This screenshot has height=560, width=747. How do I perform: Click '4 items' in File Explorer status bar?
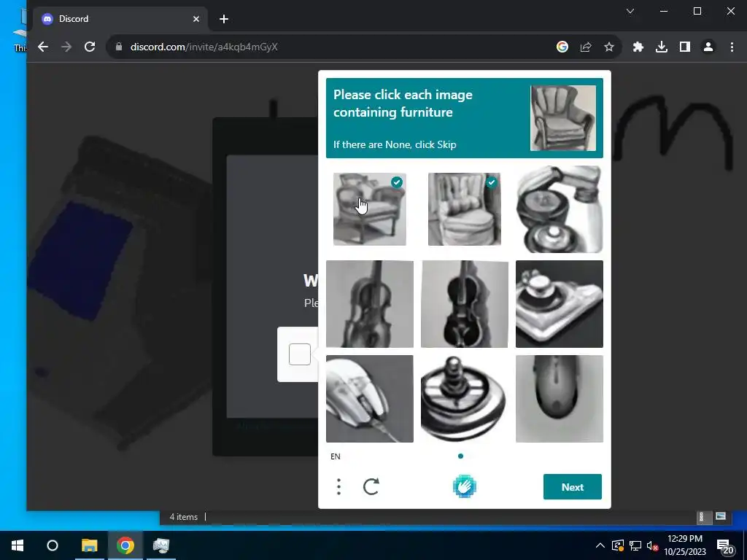coord(183,517)
